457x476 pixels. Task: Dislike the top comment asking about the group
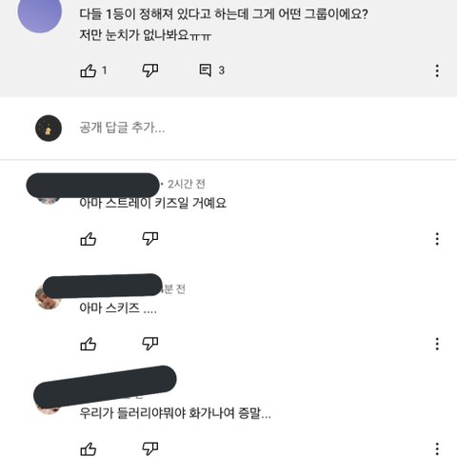150,70
